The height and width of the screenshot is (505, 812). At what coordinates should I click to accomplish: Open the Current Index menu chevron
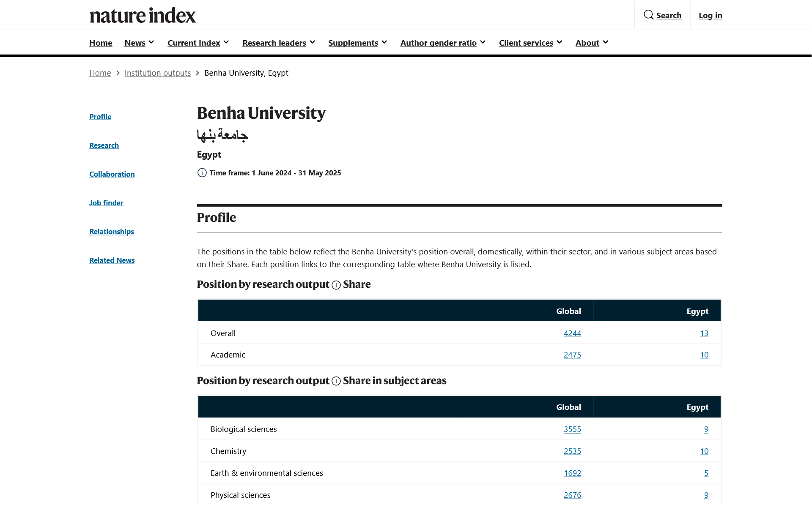point(227,42)
